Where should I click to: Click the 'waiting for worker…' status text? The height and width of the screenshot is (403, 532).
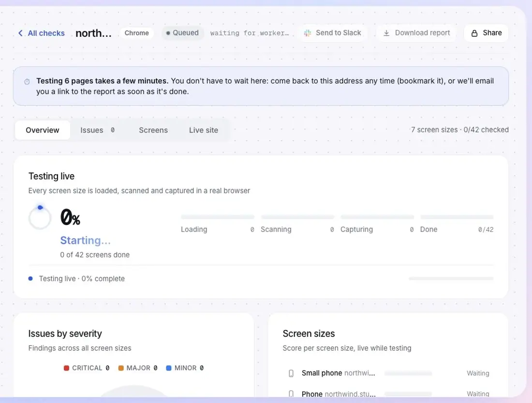coord(250,33)
